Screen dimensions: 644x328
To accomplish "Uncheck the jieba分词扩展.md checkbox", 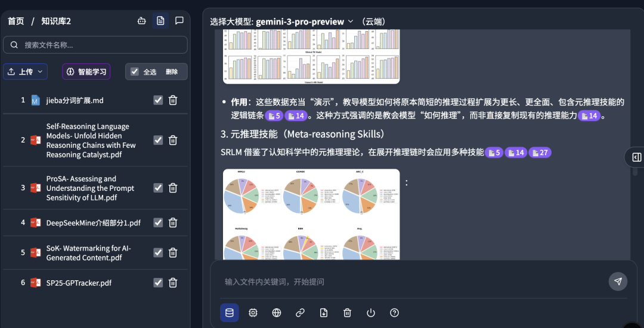I will [158, 100].
